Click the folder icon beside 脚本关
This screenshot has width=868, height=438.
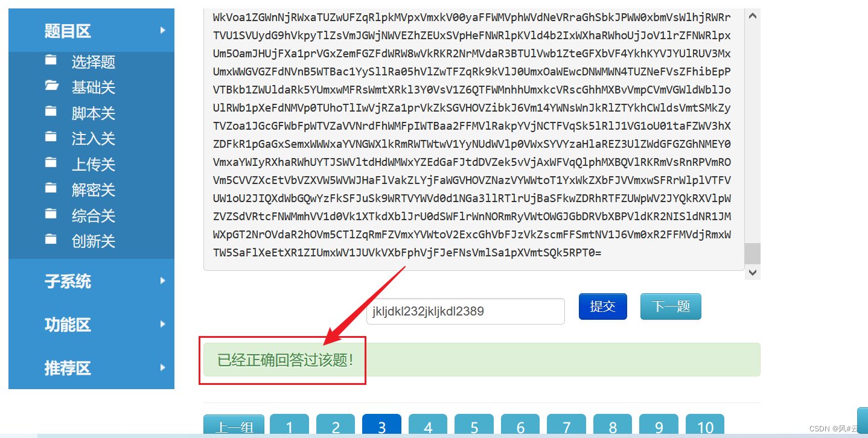click(51, 112)
